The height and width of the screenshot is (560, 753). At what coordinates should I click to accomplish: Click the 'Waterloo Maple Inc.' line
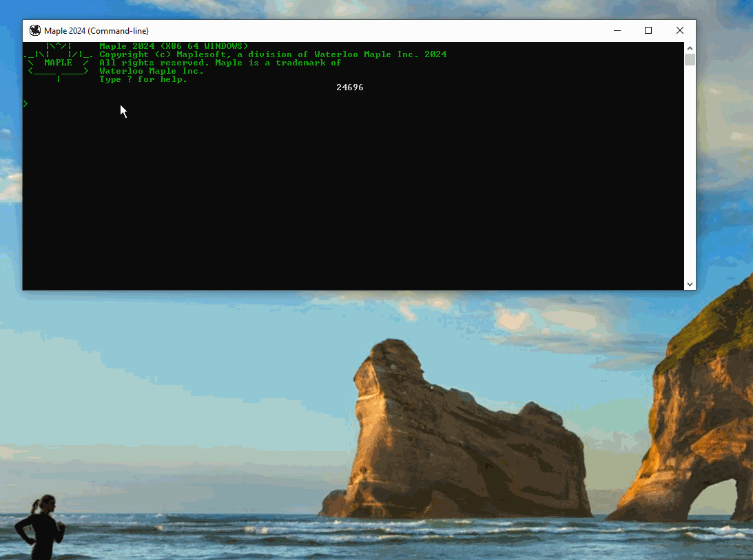click(x=152, y=71)
